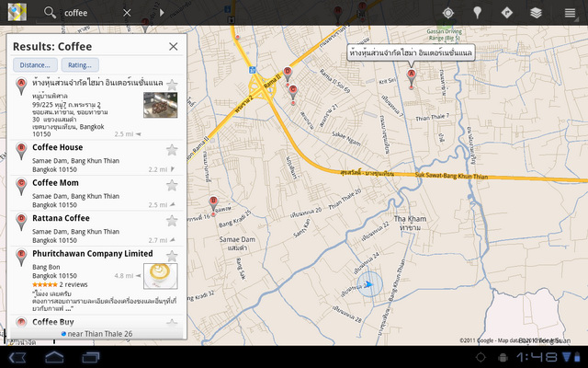View latte photo for Phuritchawan Company

pyautogui.click(x=161, y=276)
